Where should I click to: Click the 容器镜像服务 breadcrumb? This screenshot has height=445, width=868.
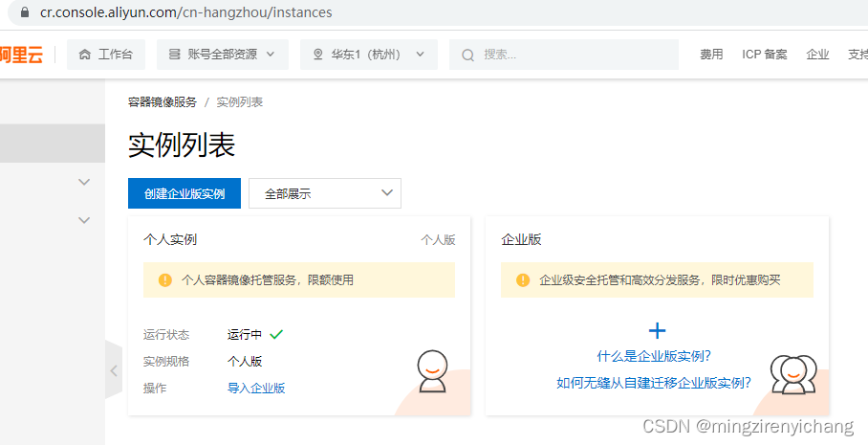click(x=163, y=102)
